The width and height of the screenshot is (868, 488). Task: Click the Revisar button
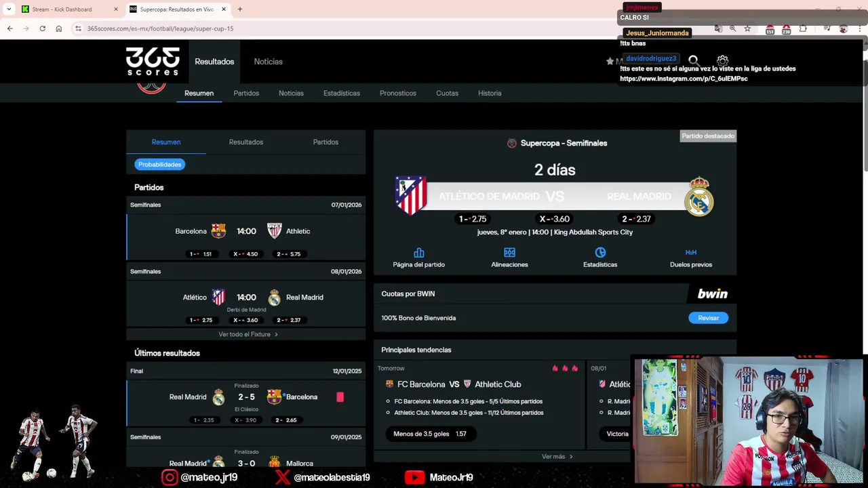708,318
